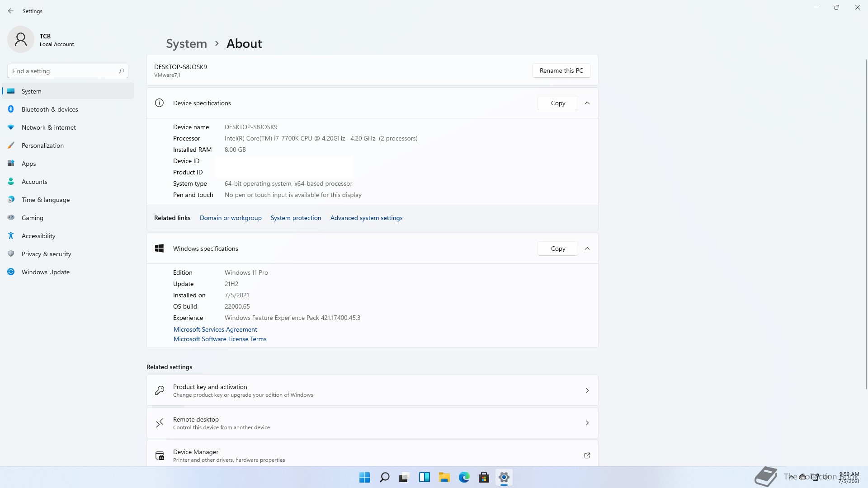Click the Bluetooth icon in sidebar
The height and width of the screenshot is (488, 868).
(11, 109)
